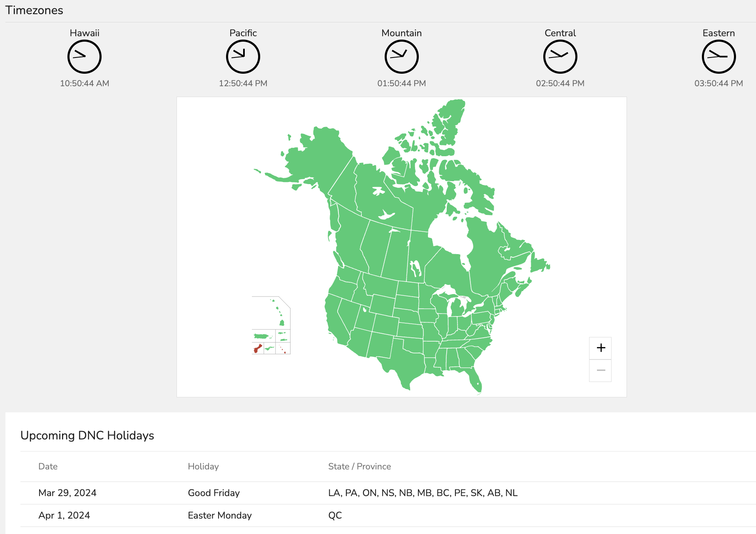Select the Hawaii islands inset on map
Screen dimensions: 756x534
point(278,312)
